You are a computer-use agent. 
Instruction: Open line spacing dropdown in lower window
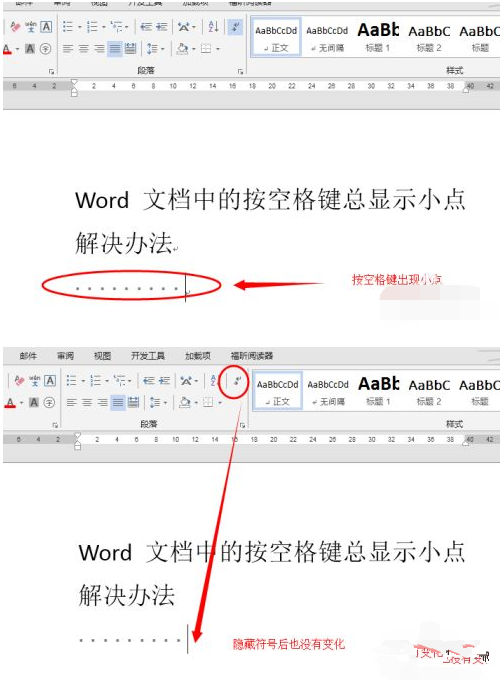tap(166, 403)
